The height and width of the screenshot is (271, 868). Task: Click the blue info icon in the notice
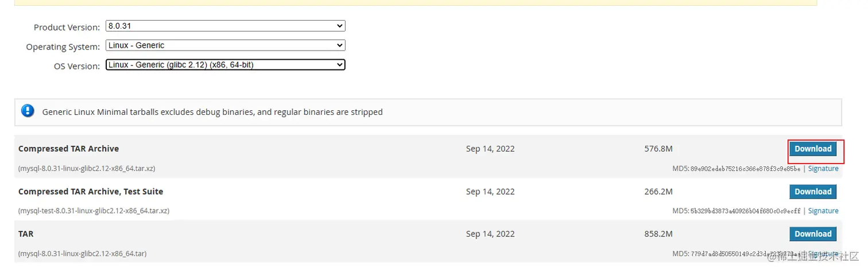(x=28, y=111)
